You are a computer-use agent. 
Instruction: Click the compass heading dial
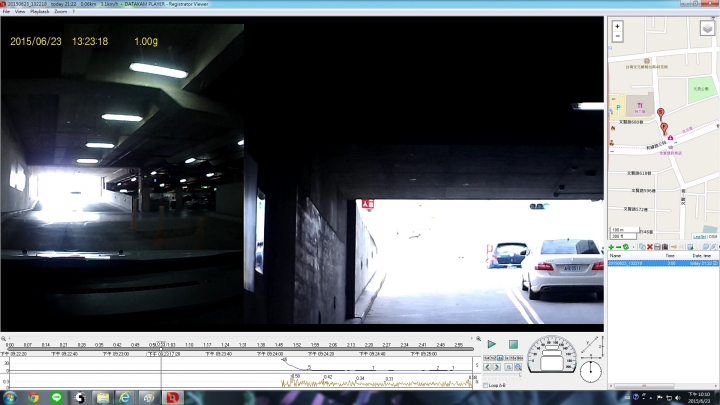[x=591, y=371]
